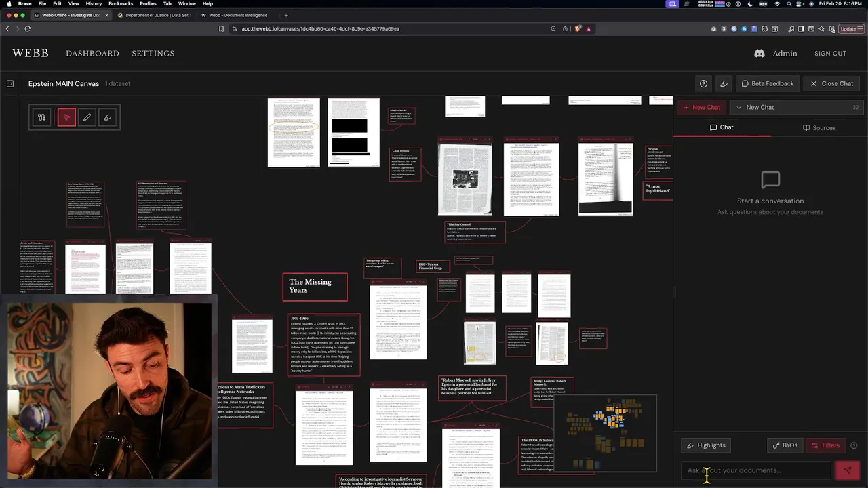Select the pointer tool in the canvas toolbar
Viewport: 868px width, 488px height.
[x=66, y=117]
